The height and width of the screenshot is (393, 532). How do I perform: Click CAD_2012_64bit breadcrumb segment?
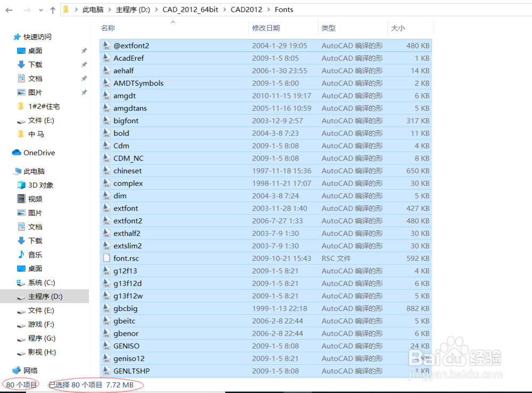click(190, 10)
